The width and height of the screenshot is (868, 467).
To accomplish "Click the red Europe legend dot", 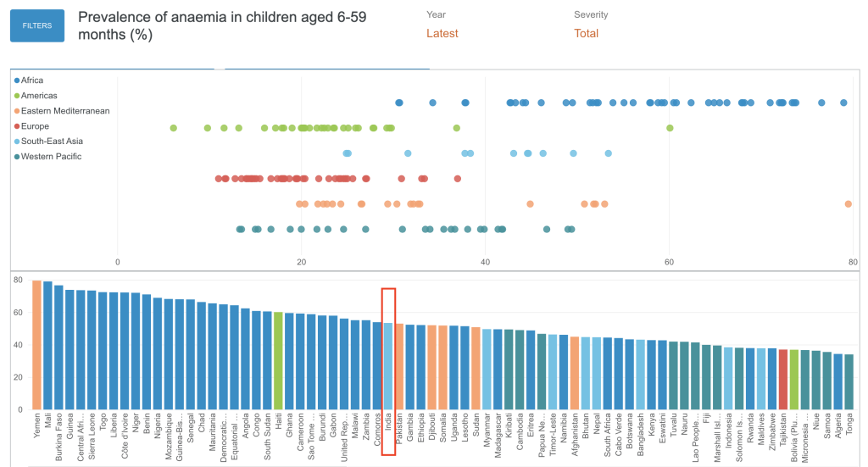I will [x=16, y=126].
